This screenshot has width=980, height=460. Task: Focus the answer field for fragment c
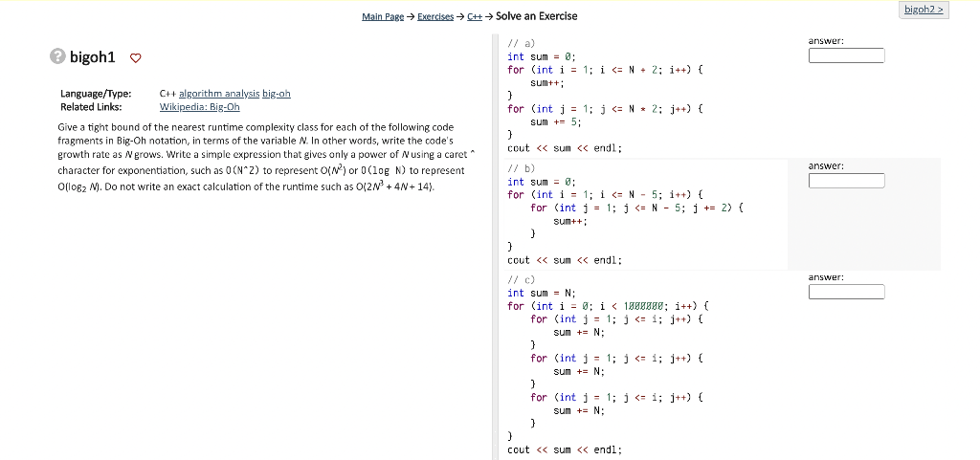click(846, 292)
